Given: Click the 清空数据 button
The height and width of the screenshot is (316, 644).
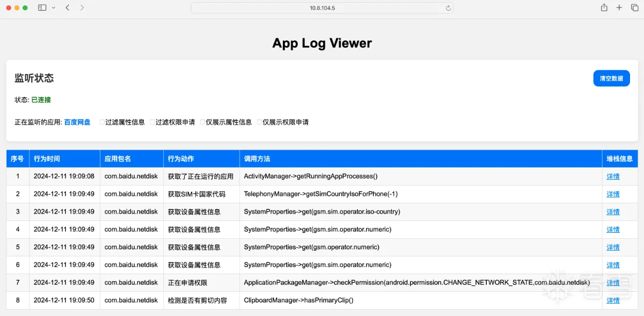Looking at the screenshot, I should click(x=611, y=78).
